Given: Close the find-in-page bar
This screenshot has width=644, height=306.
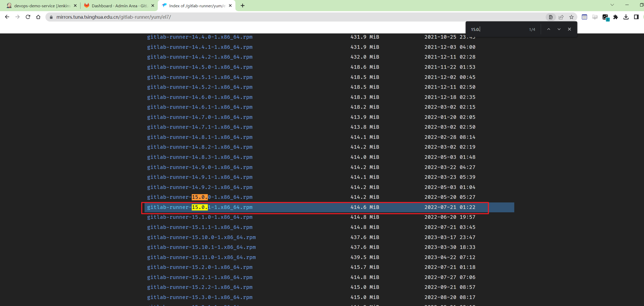Looking at the screenshot, I should click(x=569, y=29).
